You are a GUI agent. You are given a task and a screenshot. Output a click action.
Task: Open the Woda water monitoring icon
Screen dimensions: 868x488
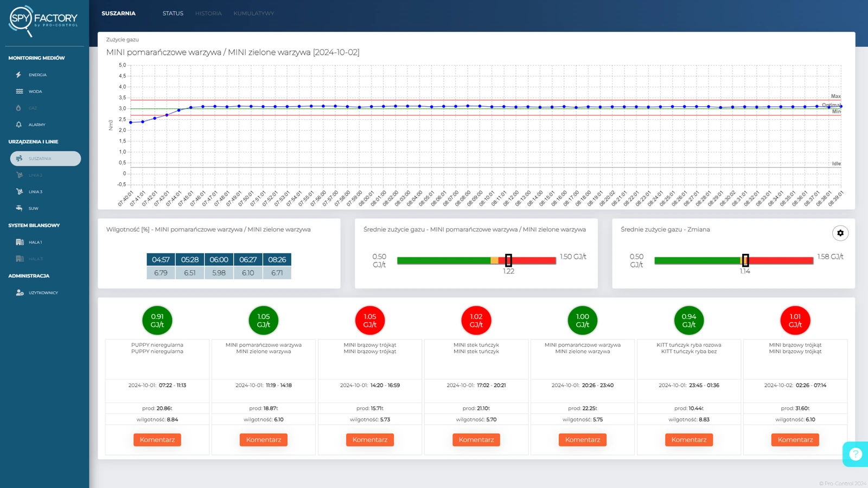click(19, 92)
